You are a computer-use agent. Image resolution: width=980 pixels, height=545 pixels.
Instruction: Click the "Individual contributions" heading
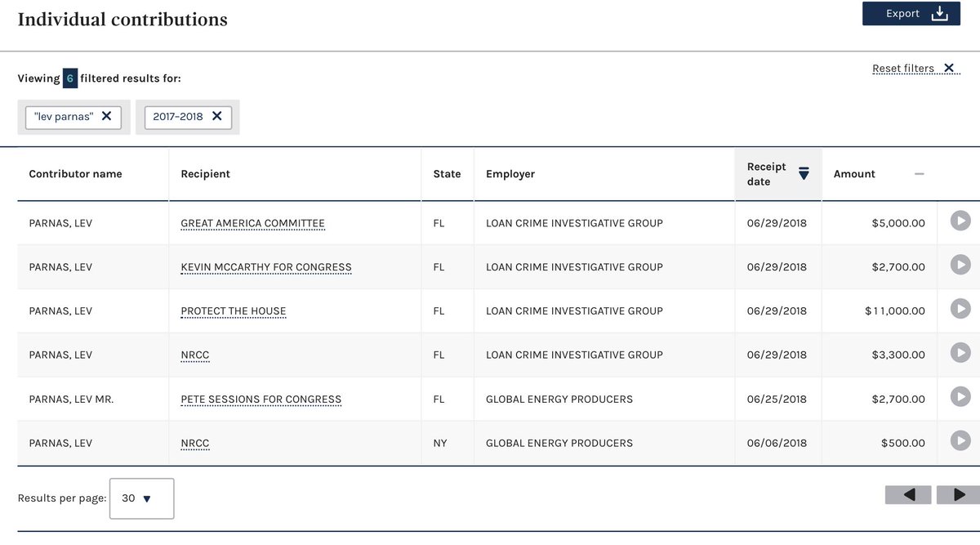122,20
